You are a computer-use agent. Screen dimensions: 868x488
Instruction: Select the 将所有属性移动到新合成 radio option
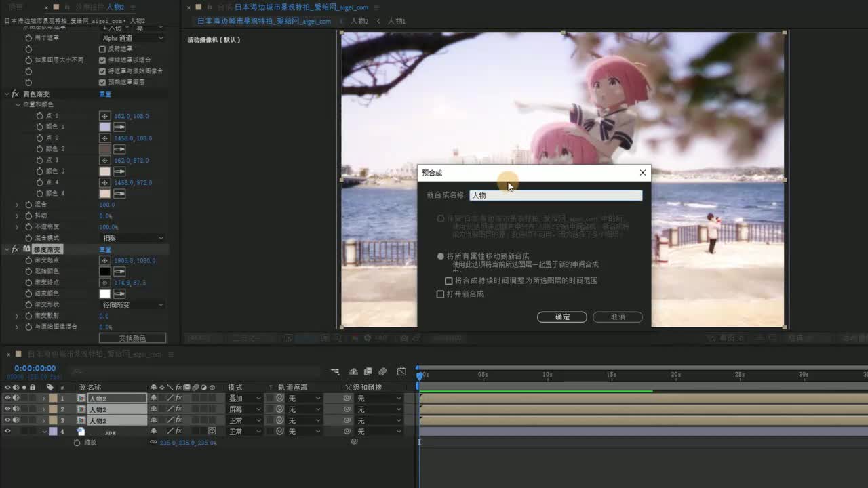(x=441, y=256)
